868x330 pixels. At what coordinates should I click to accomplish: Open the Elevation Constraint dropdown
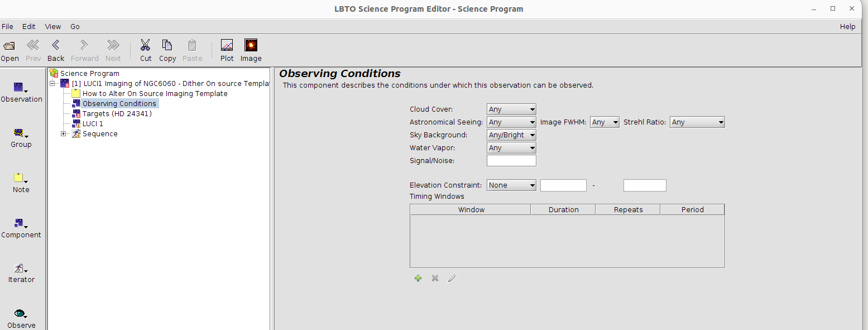tap(511, 185)
